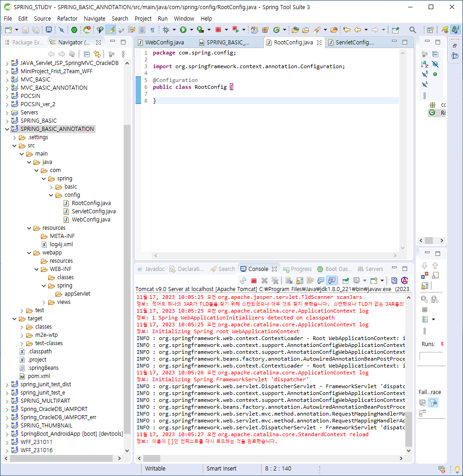The width and height of the screenshot is (463, 476).
Task: Expand the .settings folder
Action: pyautogui.click(x=14, y=137)
